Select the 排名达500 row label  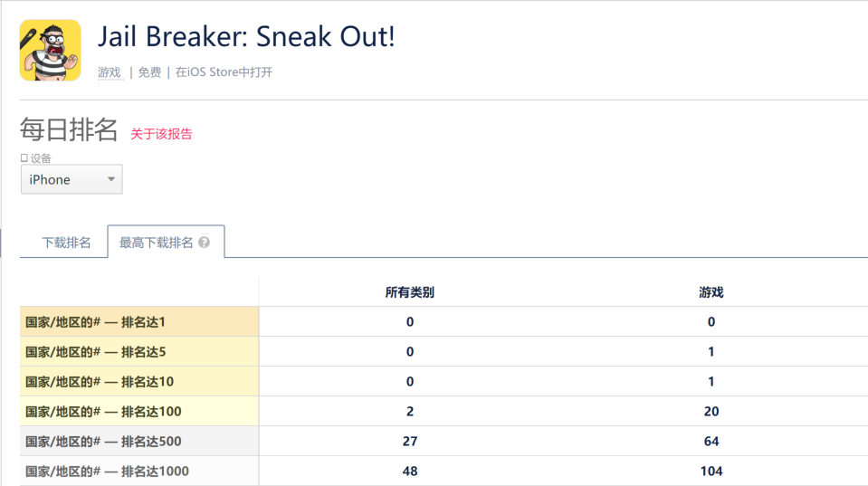point(102,442)
